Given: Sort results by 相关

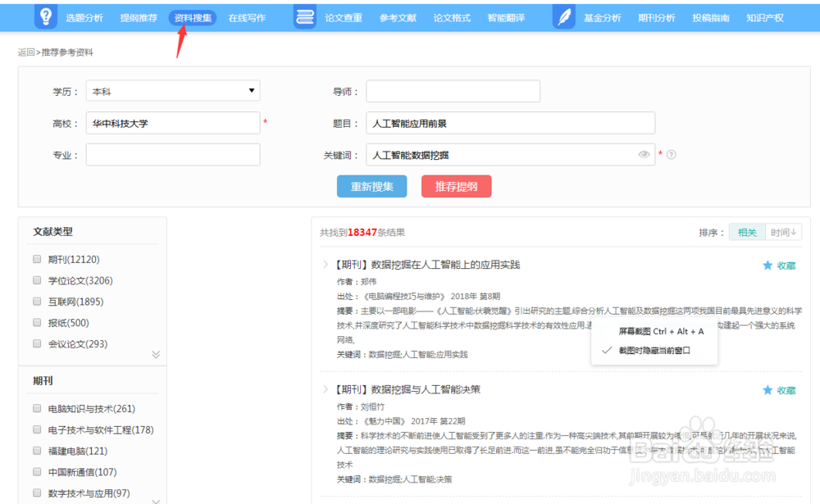Looking at the screenshot, I should 747,232.
